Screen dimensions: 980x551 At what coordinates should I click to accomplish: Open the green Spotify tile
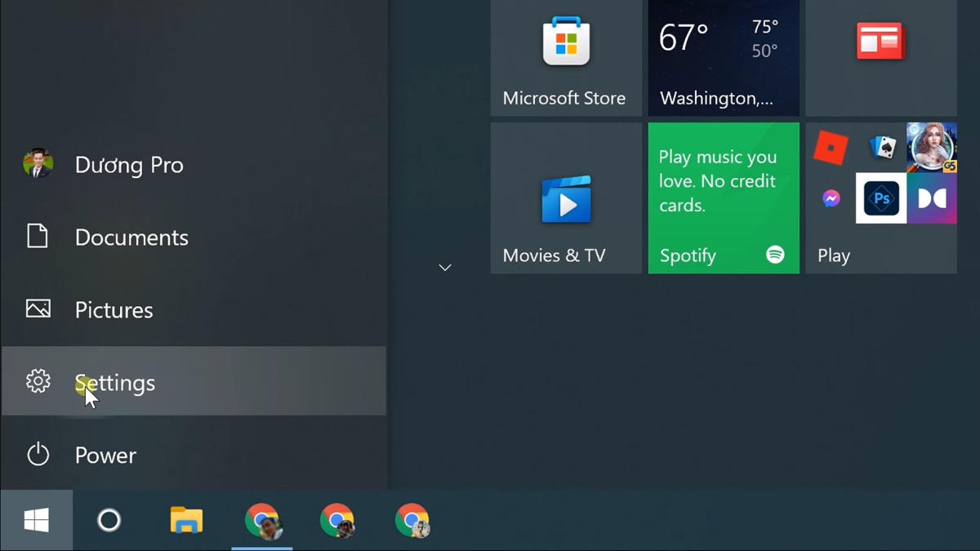[724, 198]
